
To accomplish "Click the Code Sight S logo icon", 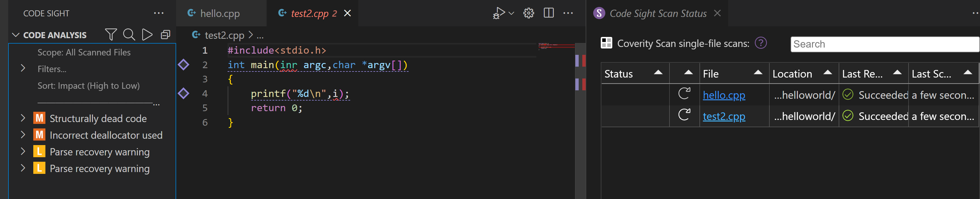I will (599, 13).
